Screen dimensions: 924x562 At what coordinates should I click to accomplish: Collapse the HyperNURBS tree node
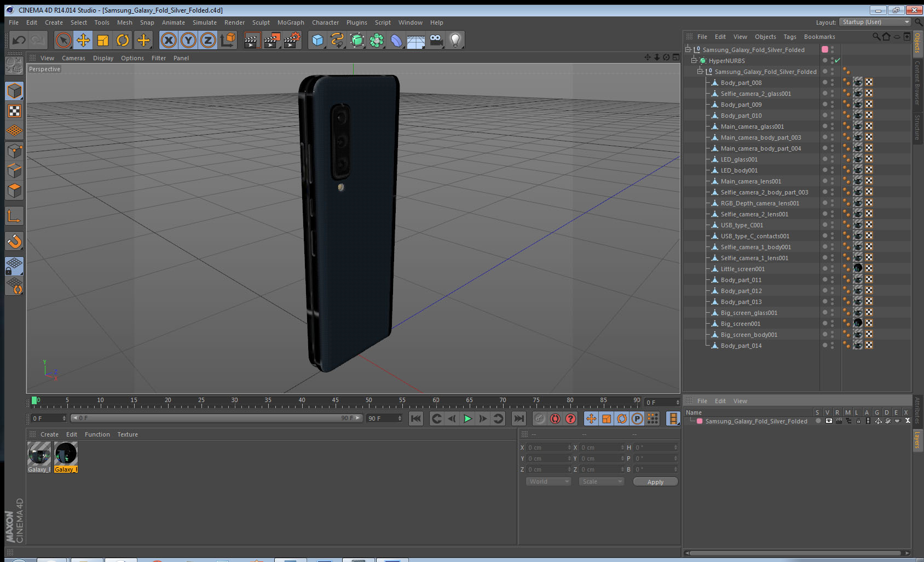tap(694, 60)
